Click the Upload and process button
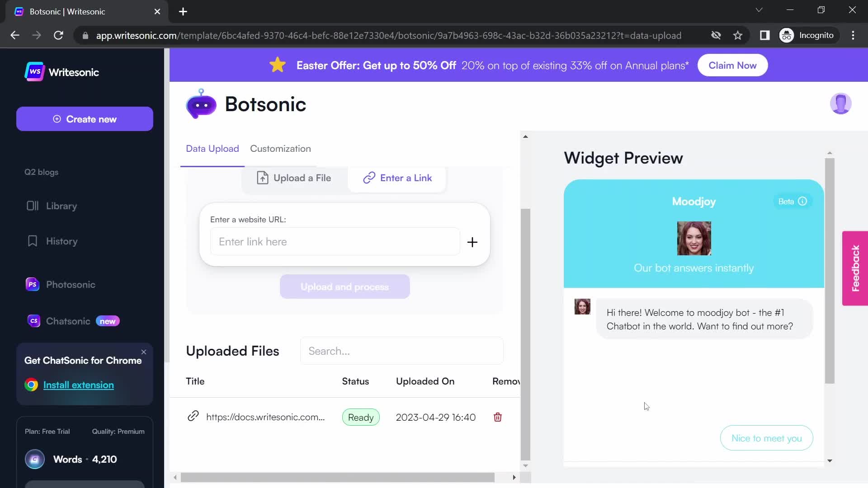 pyautogui.click(x=344, y=286)
